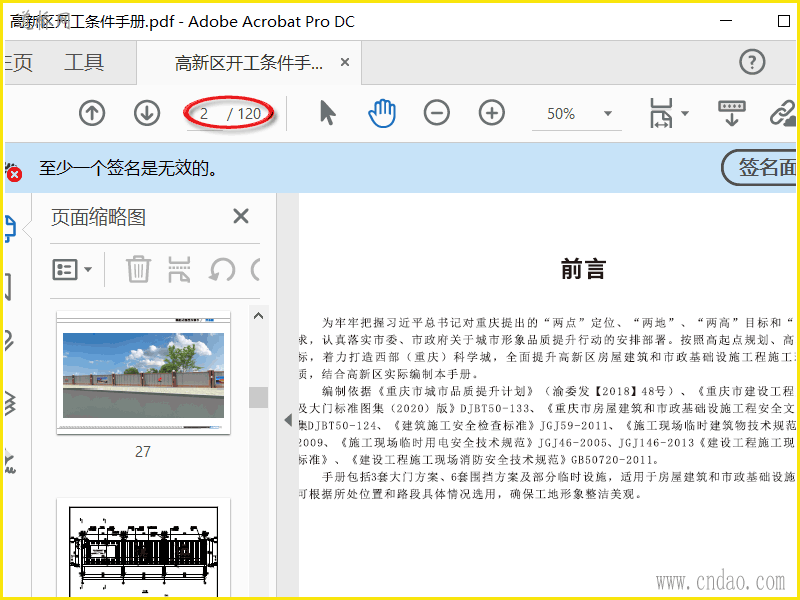Click the 至少一个签名是无效的 message
This screenshot has width=800, height=600.
pyautogui.click(x=128, y=168)
